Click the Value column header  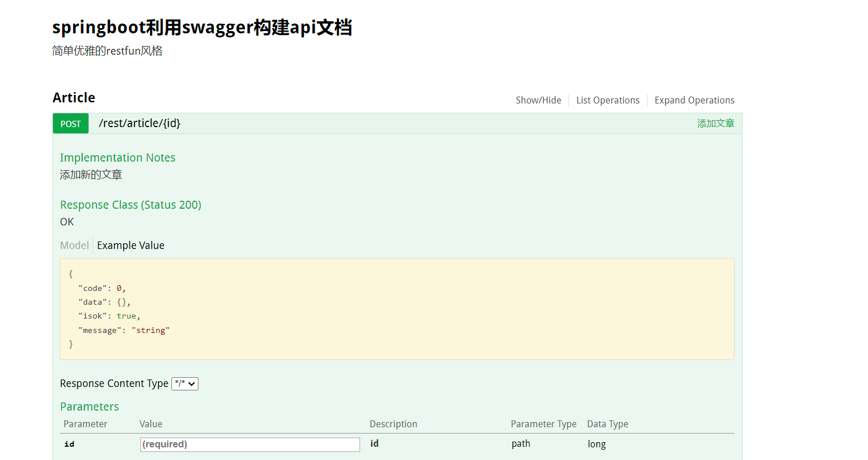(x=151, y=424)
